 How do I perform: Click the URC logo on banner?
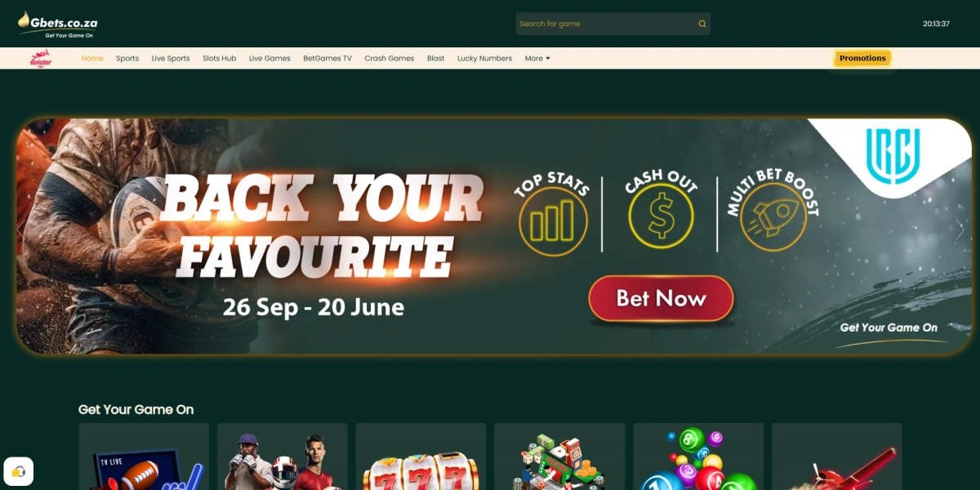click(x=893, y=154)
